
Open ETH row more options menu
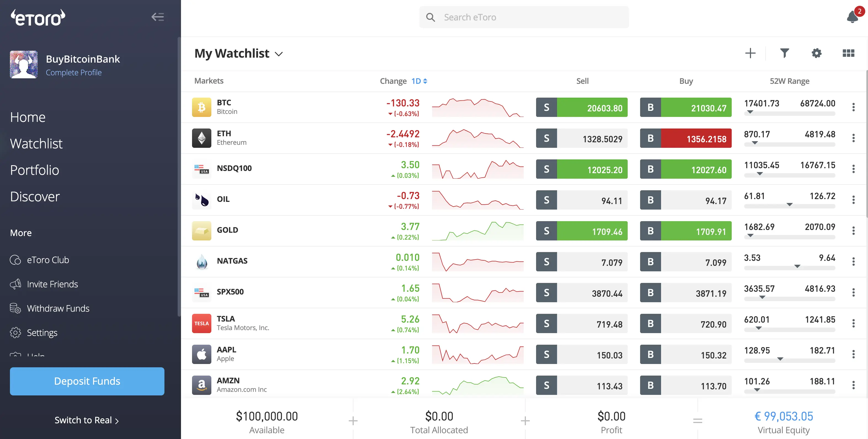click(x=853, y=138)
